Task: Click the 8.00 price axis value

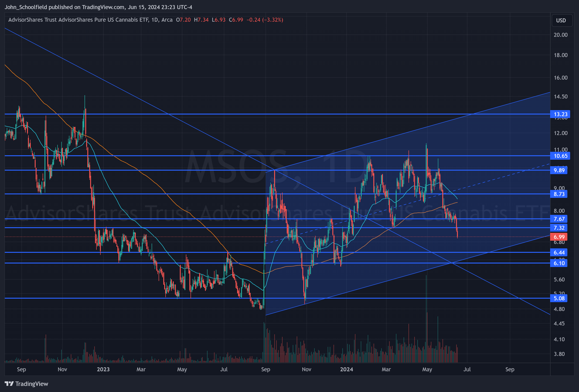Action: tap(559, 211)
